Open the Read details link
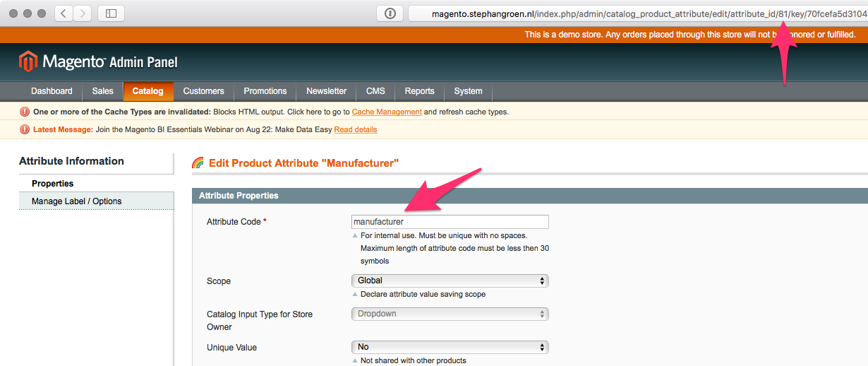This screenshot has width=868, height=366. (356, 129)
